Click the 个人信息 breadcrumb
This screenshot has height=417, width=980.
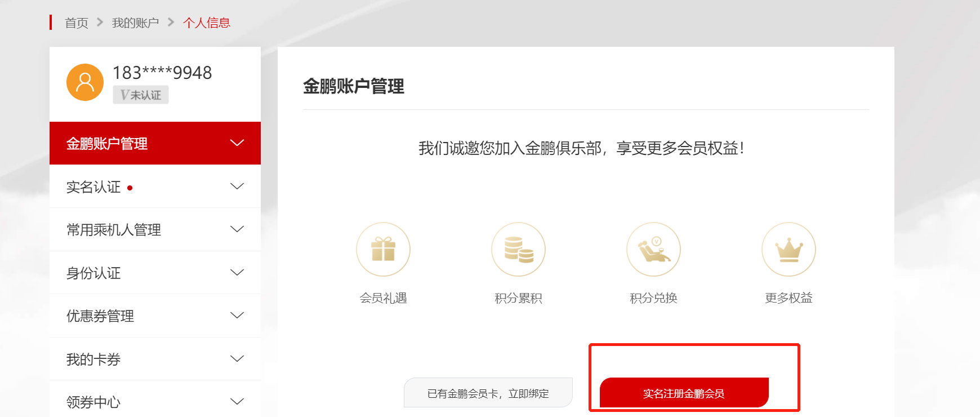pyautogui.click(x=207, y=23)
